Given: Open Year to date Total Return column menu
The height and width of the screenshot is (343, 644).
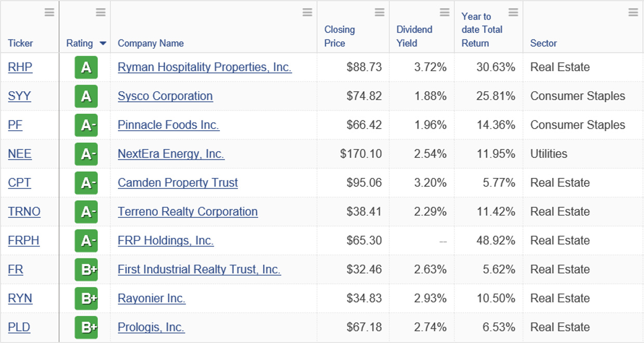Looking at the screenshot, I should coord(513,12).
